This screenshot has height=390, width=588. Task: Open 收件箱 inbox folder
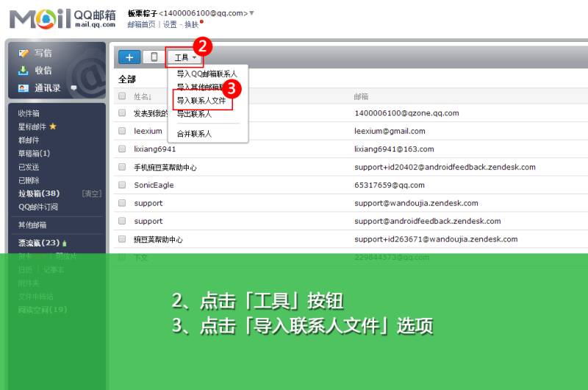click(x=29, y=113)
